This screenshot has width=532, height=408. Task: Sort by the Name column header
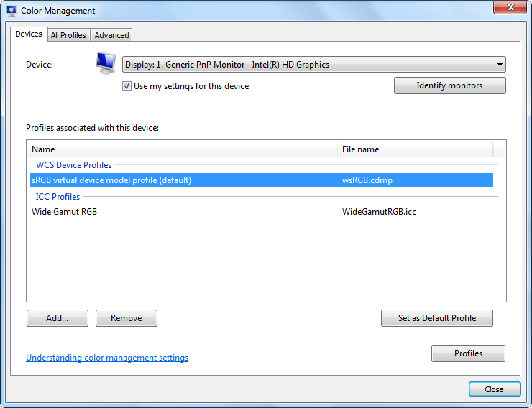click(x=183, y=149)
